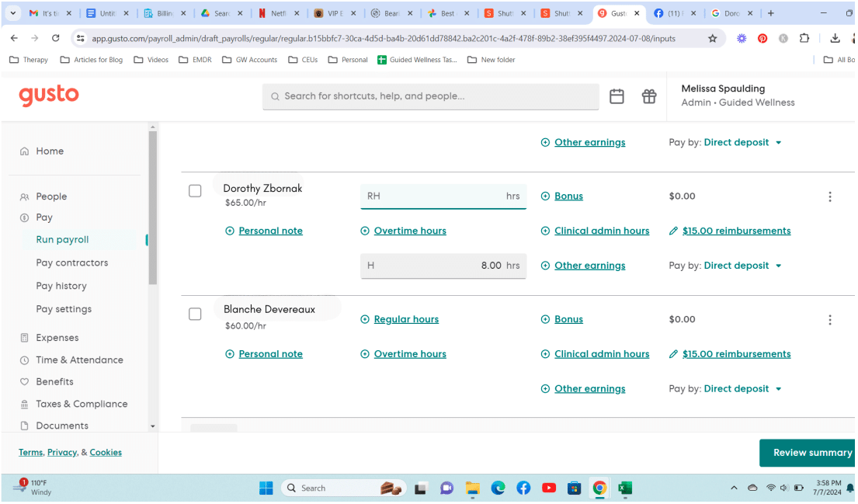Viewport: 858px width, 504px height.
Task: Select the Expenses icon in the sidebar
Action: (26, 337)
